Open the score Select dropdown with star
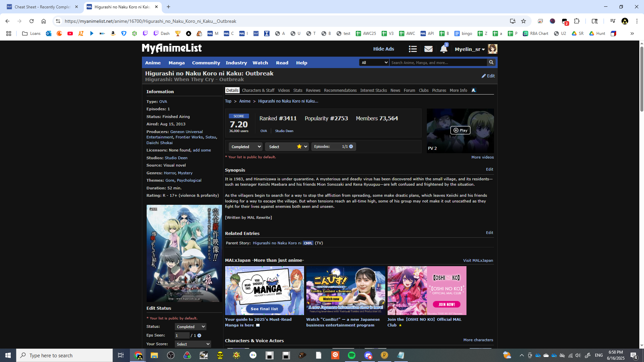Viewport: 644px width, 362px height. tap(287, 146)
